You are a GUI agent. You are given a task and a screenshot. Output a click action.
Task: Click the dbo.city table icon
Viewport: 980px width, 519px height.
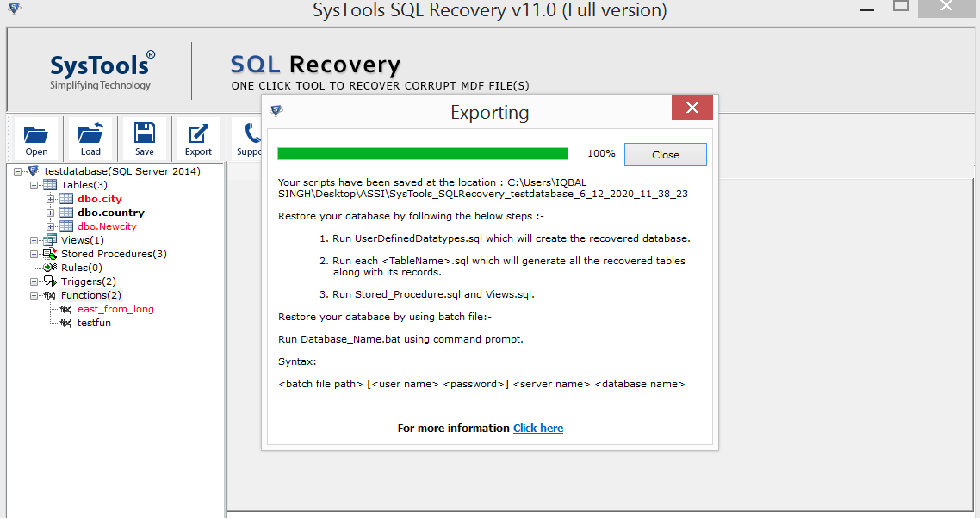(x=67, y=199)
